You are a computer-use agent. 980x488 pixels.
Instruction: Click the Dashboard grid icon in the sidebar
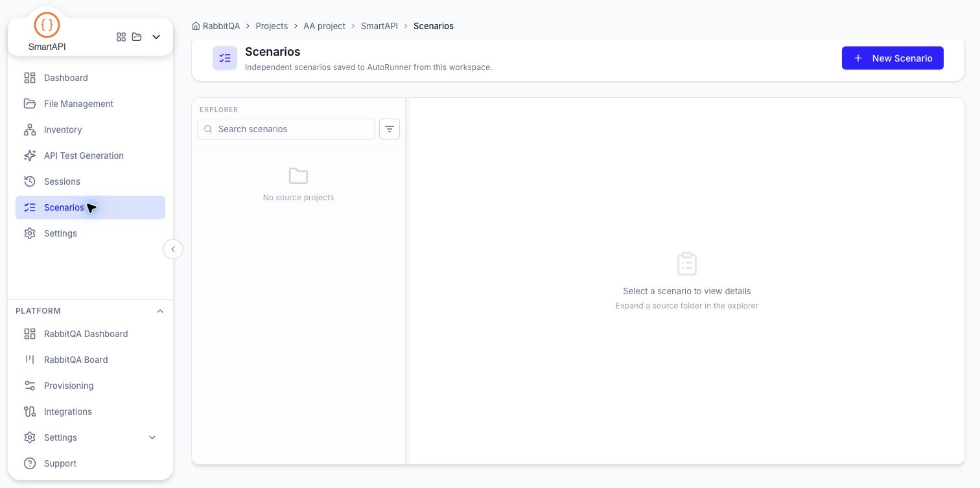30,78
